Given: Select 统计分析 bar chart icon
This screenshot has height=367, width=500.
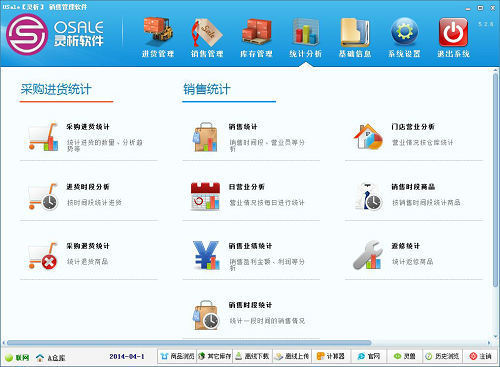Looking at the screenshot, I should click(x=305, y=38).
